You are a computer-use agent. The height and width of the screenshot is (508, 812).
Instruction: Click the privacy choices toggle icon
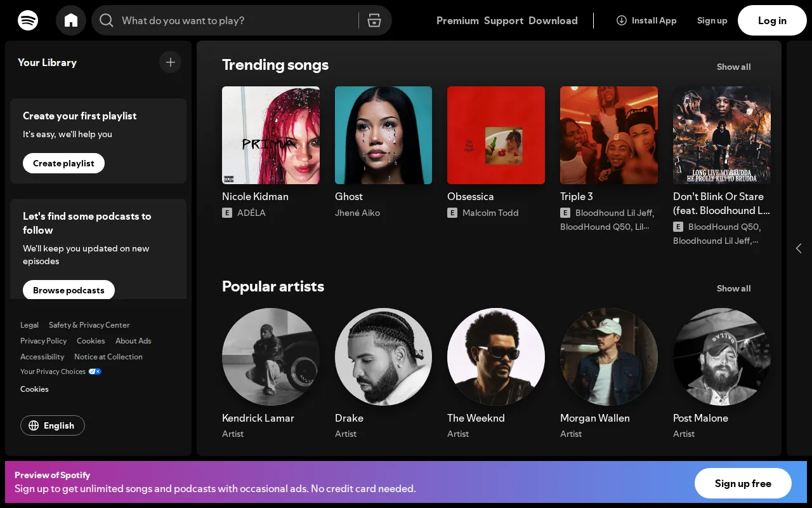[x=95, y=371]
